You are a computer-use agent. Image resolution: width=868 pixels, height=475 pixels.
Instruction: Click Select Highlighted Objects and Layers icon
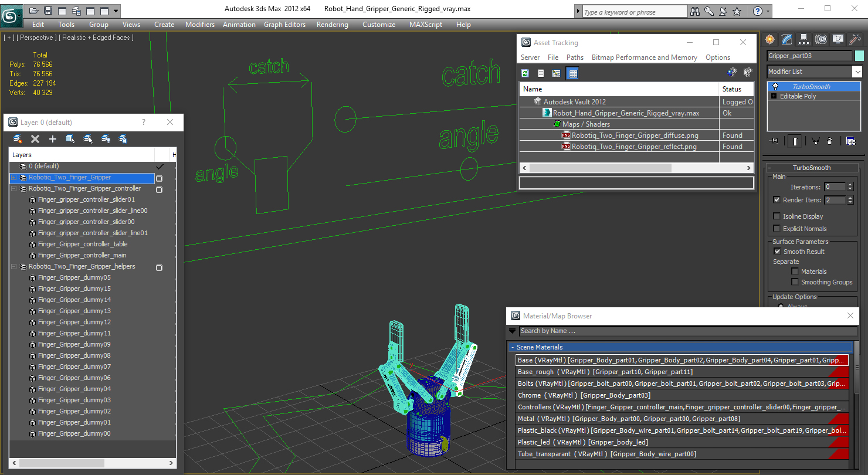(x=70, y=139)
